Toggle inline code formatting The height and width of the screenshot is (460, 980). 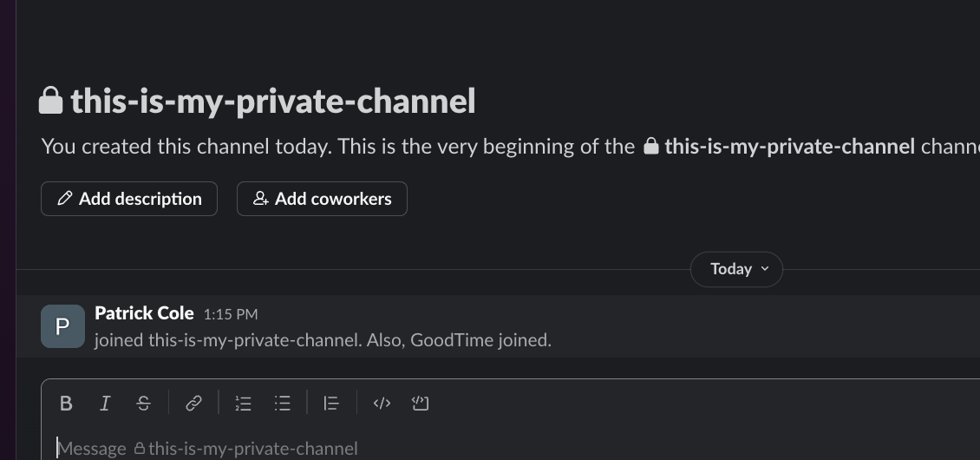[x=382, y=403]
